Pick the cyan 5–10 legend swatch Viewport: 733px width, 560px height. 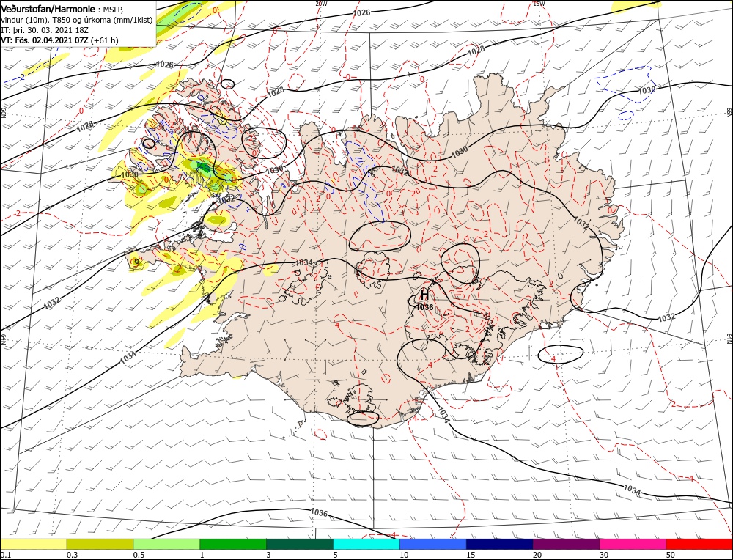[x=366, y=544]
